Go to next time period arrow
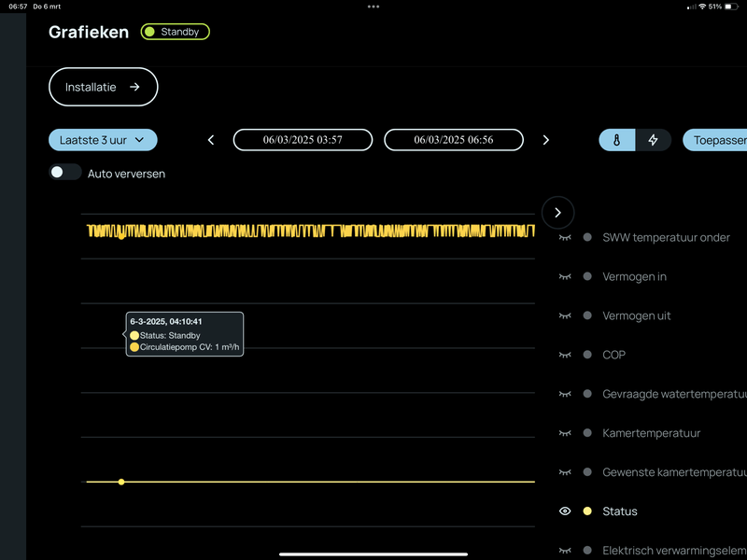 coord(546,140)
